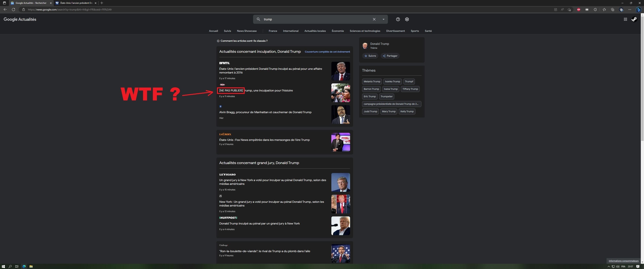Screen dimensions: 644x269
Task: Click the magnifier search icon
Action: [259, 19]
